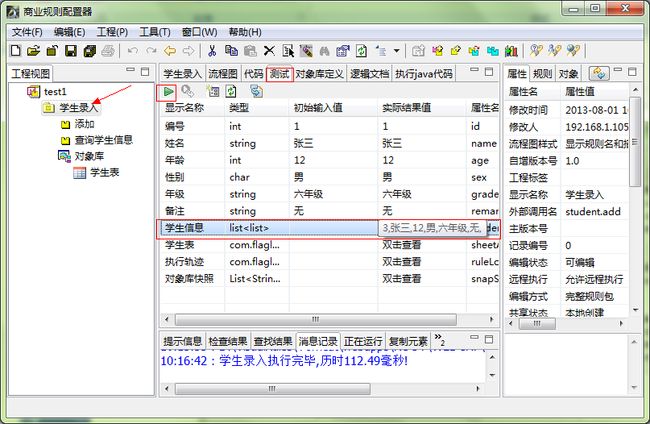The width and height of the screenshot is (650, 424).
Task: Open the 文件(F) menu
Action: tap(27, 32)
